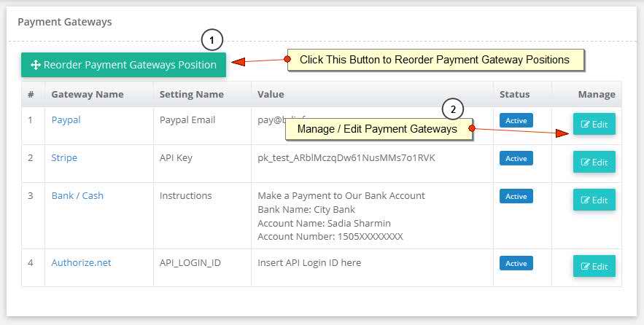Edit the Paypal gateway
This screenshot has width=644, height=325.
click(x=594, y=124)
